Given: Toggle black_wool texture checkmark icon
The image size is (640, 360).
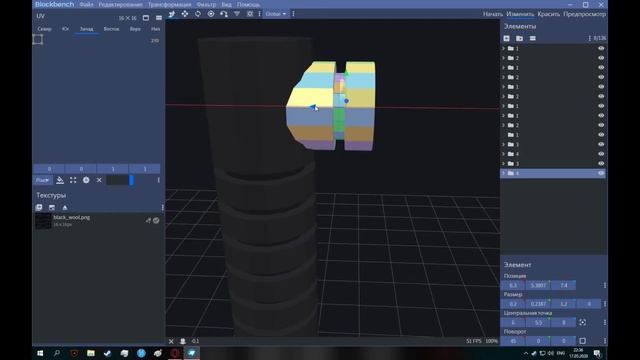Looking at the screenshot, I should coord(156,220).
